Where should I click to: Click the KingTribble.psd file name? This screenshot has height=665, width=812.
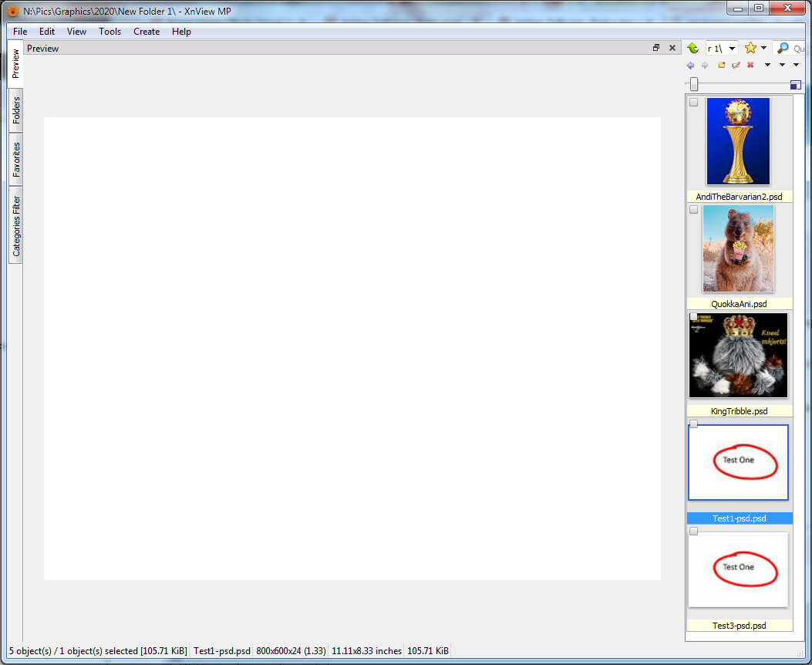[x=739, y=411]
